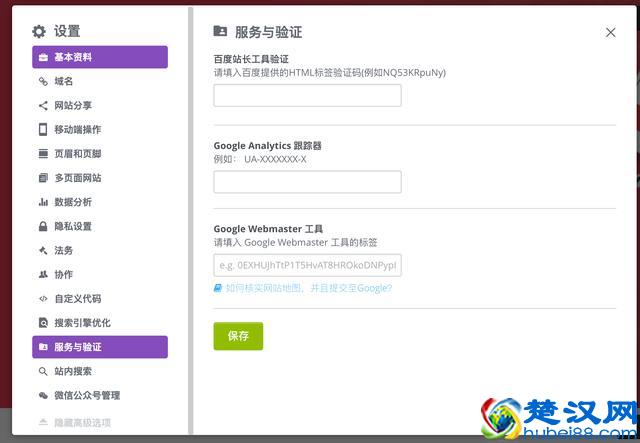Click the magnifier icon beside 站内搜索

click(43, 371)
